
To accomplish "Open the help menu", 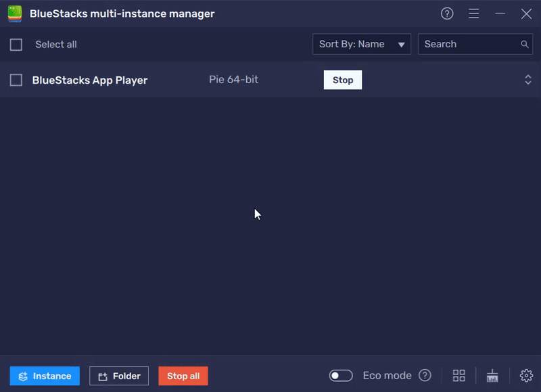I will (446, 13).
